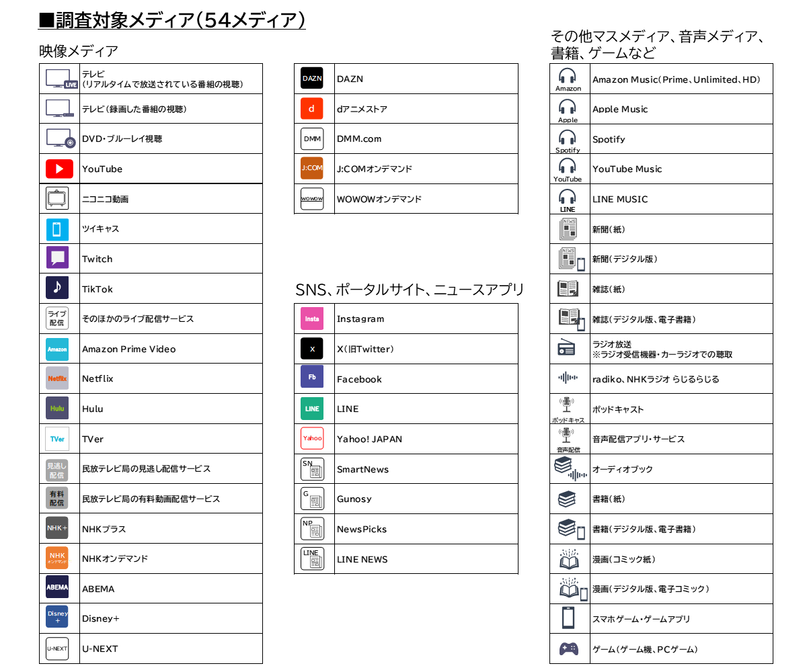Viewport: 807px width, 672px height.
Task: Click the purple Twitch chat icon
Action: click(58, 258)
